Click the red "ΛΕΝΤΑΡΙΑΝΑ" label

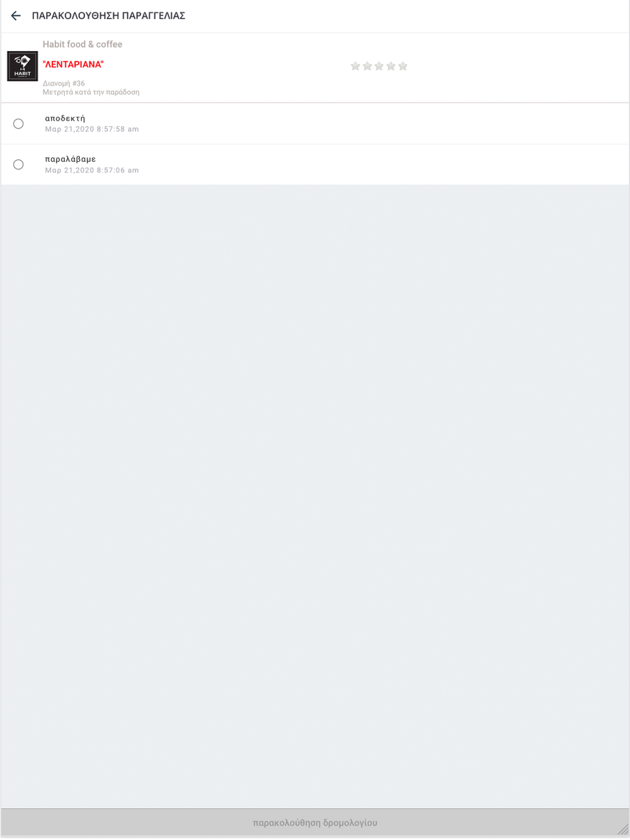point(73,64)
